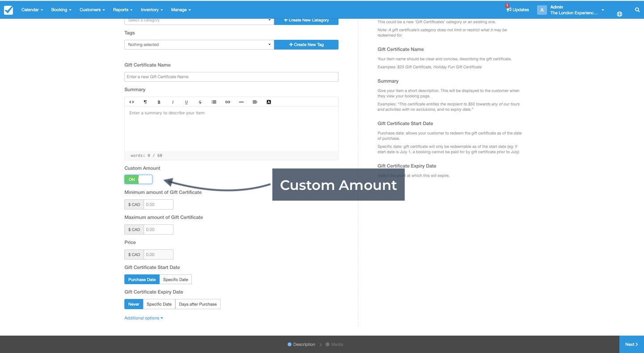Open the Admin account dropdown arrow
644x353 pixels.
click(603, 10)
